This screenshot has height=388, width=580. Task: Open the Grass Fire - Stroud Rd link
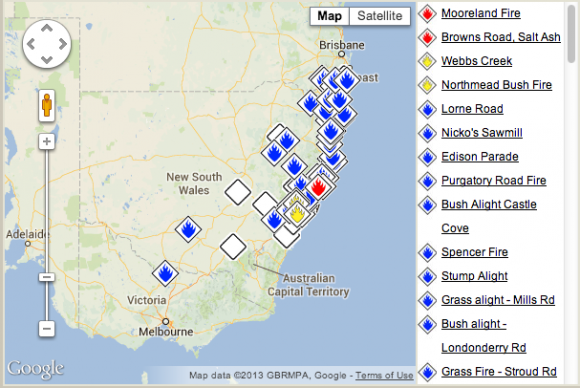point(499,372)
